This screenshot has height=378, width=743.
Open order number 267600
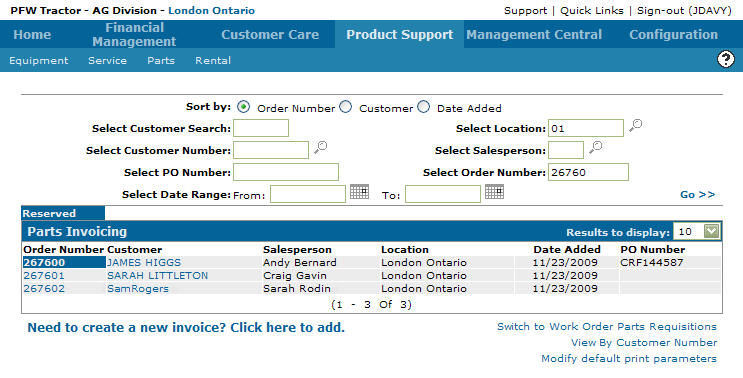point(44,262)
